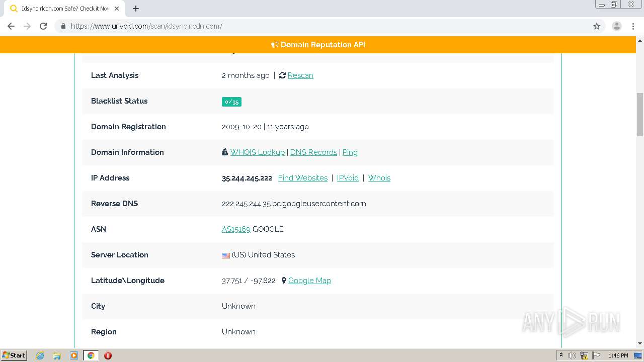Click the Whois link beside IP address
Screen dimensions: 644x362
pyautogui.click(x=379, y=178)
